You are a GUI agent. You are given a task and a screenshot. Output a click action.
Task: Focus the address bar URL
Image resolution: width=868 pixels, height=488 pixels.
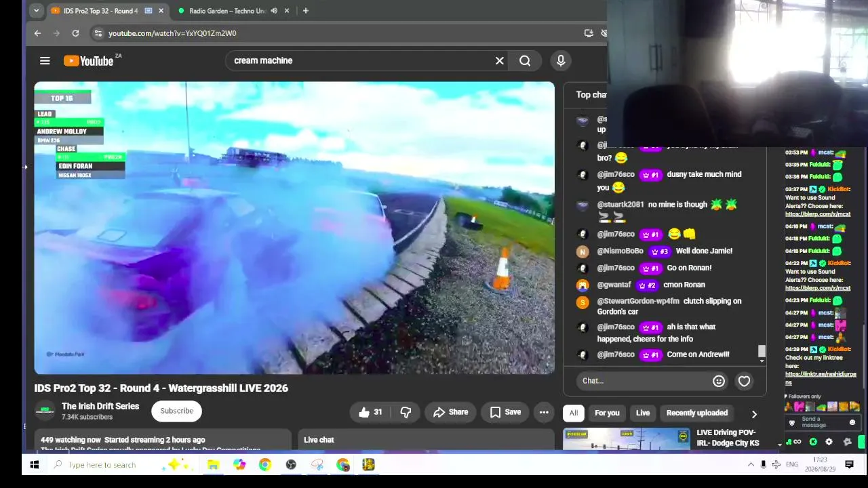pyautogui.click(x=172, y=33)
